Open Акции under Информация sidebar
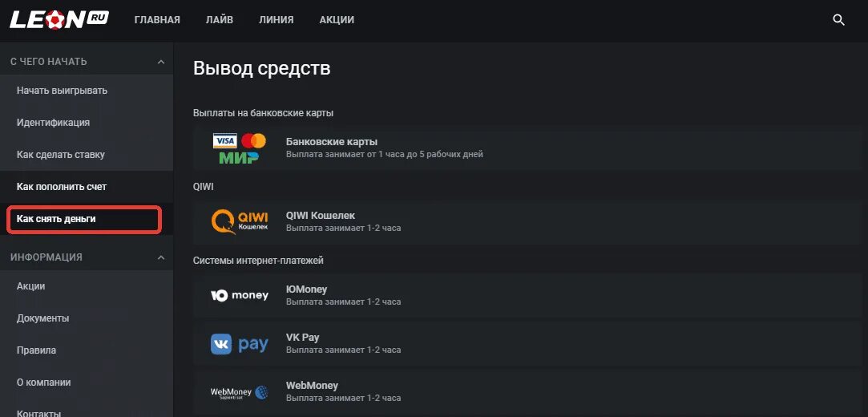The width and height of the screenshot is (868, 417). click(87, 286)
